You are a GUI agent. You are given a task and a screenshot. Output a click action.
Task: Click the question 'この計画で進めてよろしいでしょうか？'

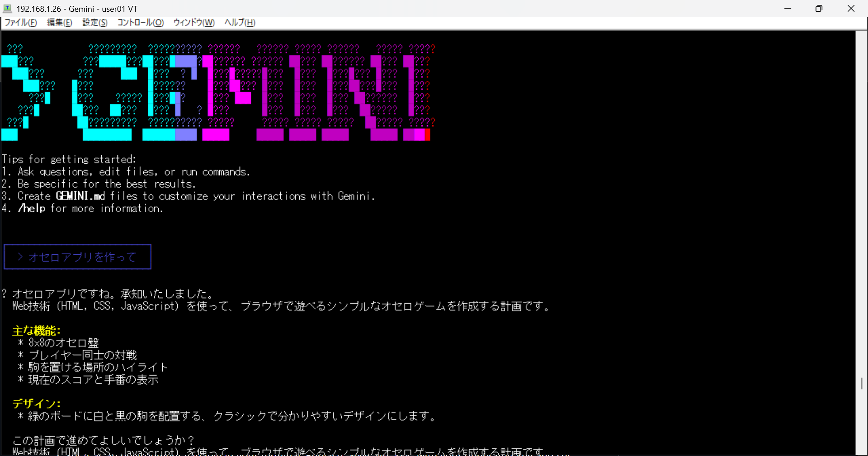point(103,440)
